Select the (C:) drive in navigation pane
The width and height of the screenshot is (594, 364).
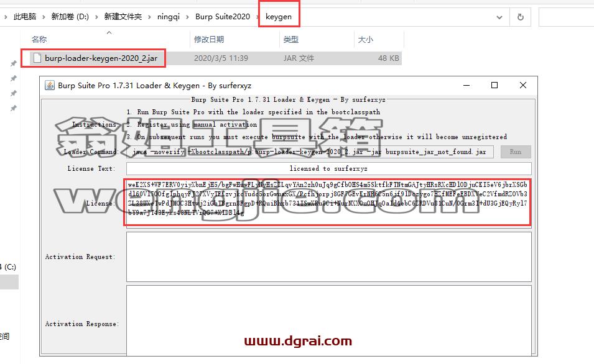click(x=8, y=266)
